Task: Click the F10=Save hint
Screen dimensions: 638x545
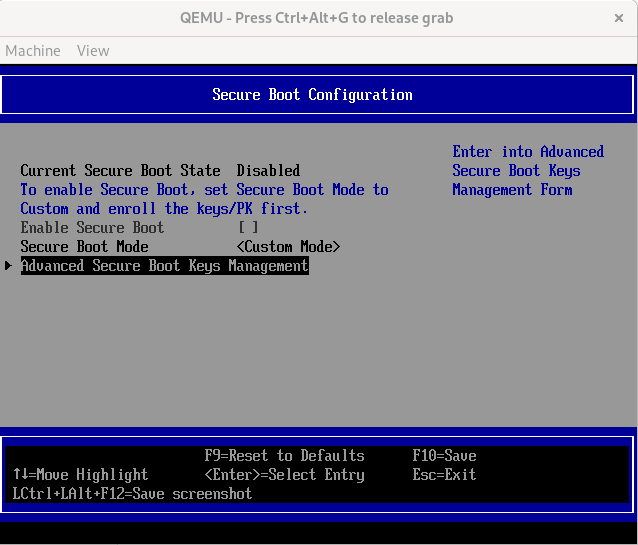Action: click(444, 455)
